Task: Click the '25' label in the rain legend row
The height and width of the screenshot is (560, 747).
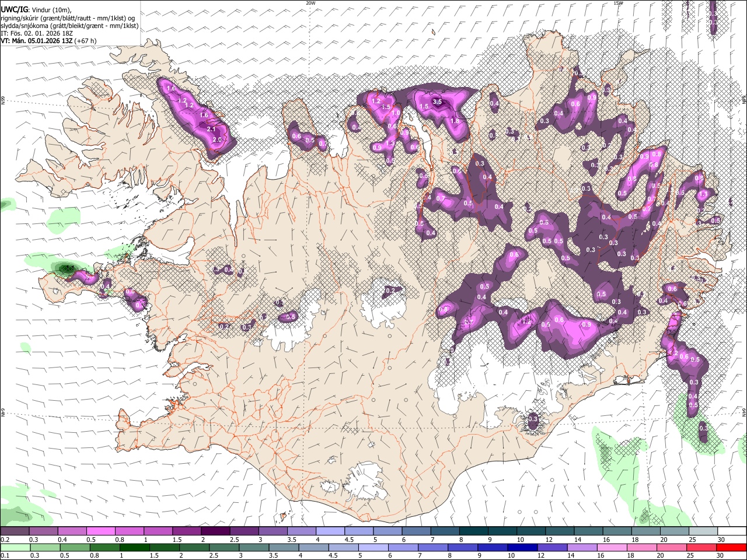Action: coord(689,555)
